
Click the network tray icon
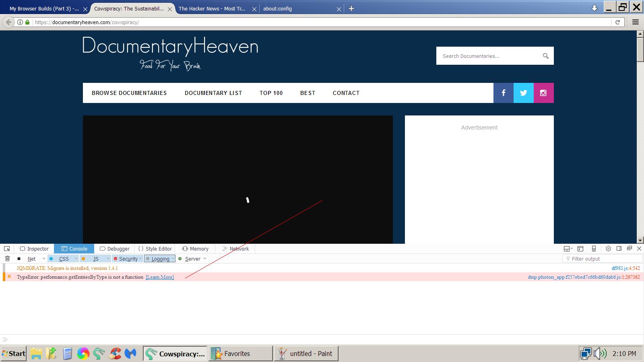point(586,354)
